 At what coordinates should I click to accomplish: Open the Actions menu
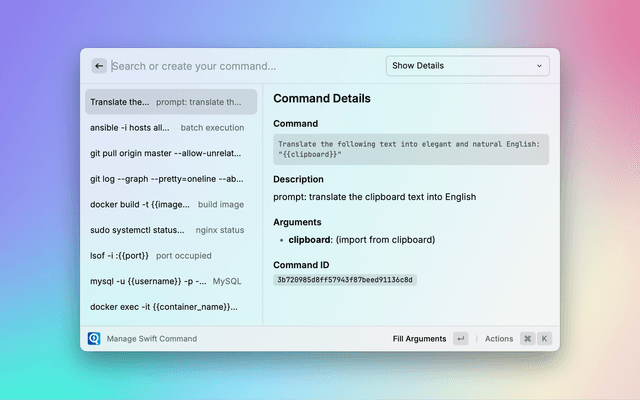pos(499,339)
